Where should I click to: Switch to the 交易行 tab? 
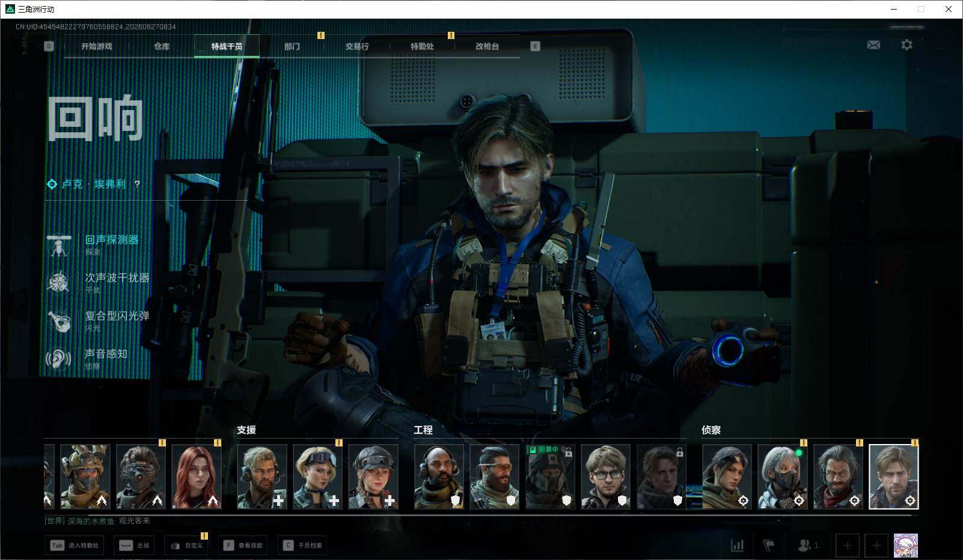[357, 46]
